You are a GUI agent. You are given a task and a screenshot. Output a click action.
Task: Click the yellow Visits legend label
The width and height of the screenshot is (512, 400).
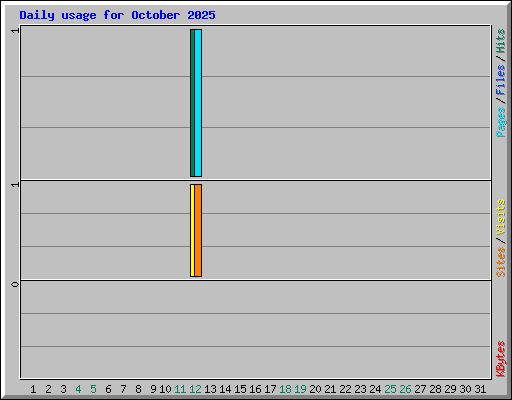click(x=501, y=217)
